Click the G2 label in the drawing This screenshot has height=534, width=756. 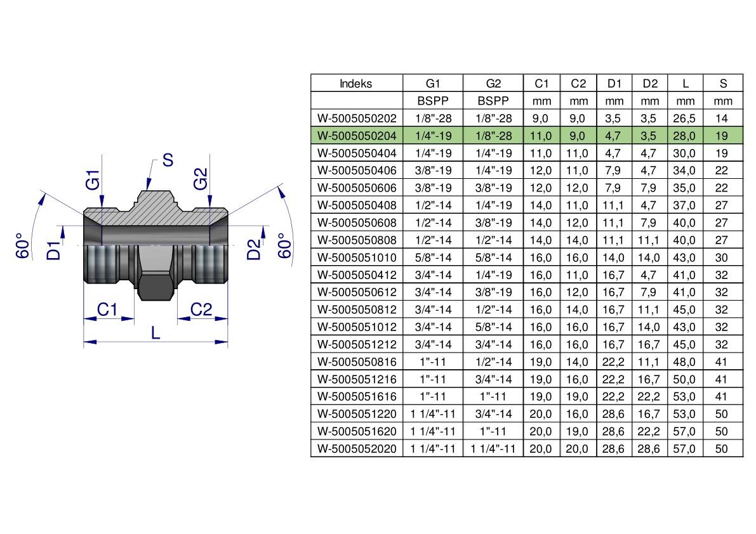[x=201, y=181]
